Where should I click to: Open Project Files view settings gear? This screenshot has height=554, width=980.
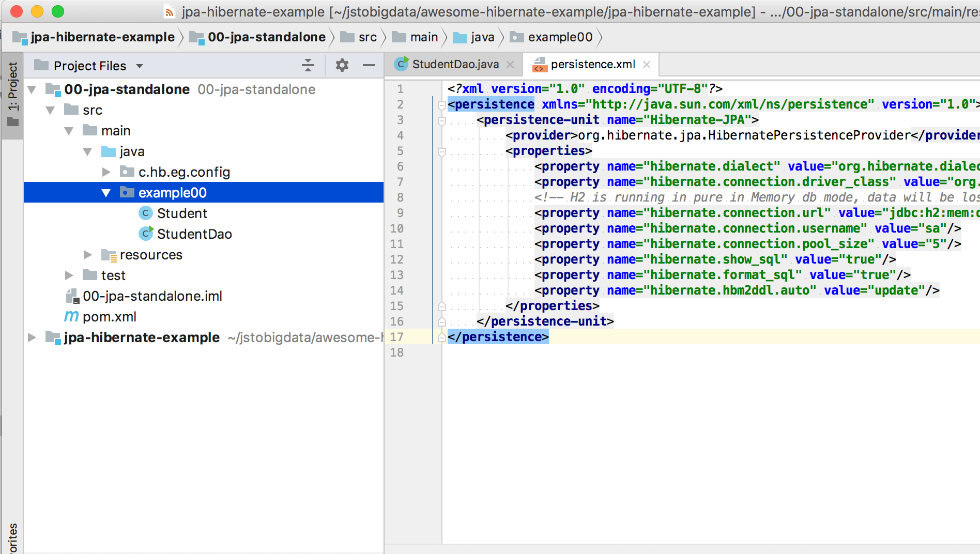pyautogui.click(x=341, y=66)
